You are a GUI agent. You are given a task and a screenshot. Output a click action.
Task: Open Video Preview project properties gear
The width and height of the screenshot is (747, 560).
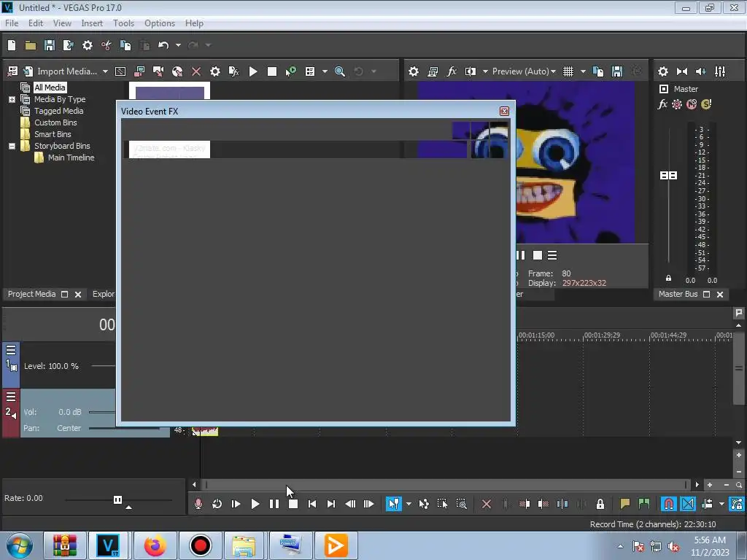414,71
